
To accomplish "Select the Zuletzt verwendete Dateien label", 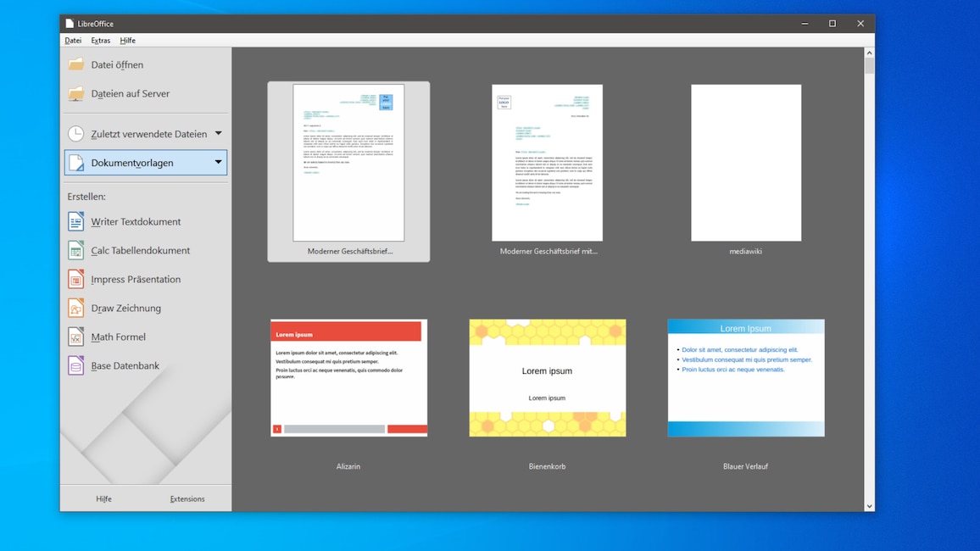I will 148,134.
